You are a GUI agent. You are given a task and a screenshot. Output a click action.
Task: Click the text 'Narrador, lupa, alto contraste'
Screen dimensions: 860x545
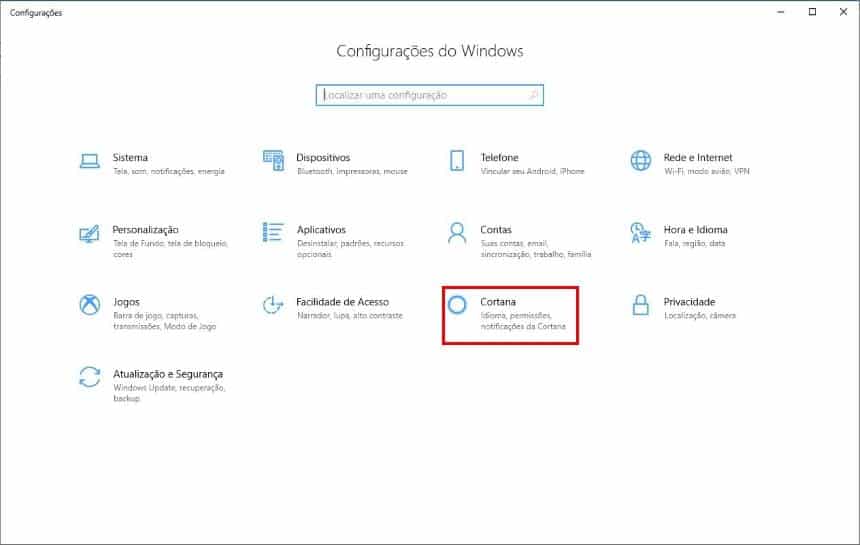(350, 316)
